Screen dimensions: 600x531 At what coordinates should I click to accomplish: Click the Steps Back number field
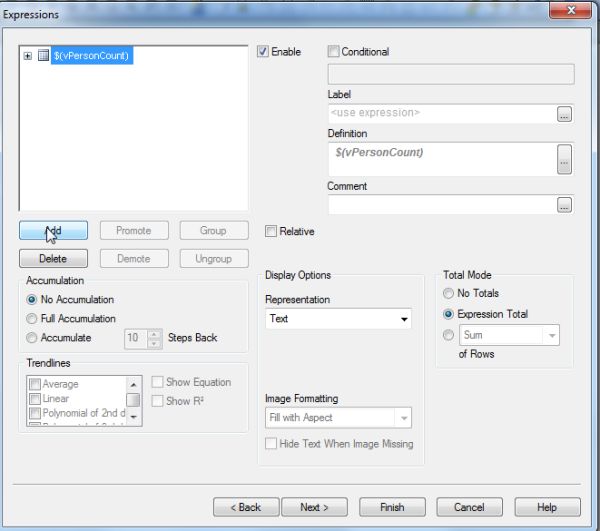pos(136,338)
